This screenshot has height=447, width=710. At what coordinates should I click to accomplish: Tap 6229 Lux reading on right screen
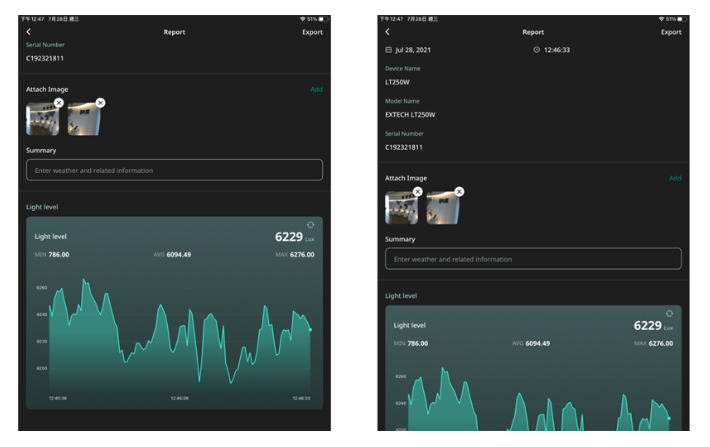[x=653, y=326]
